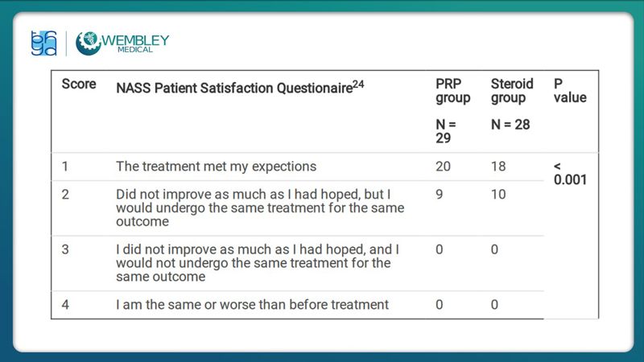This screenshot has height=362, width=644.
Task: Select the PRP group column header
Action: (x=453, y=91)
